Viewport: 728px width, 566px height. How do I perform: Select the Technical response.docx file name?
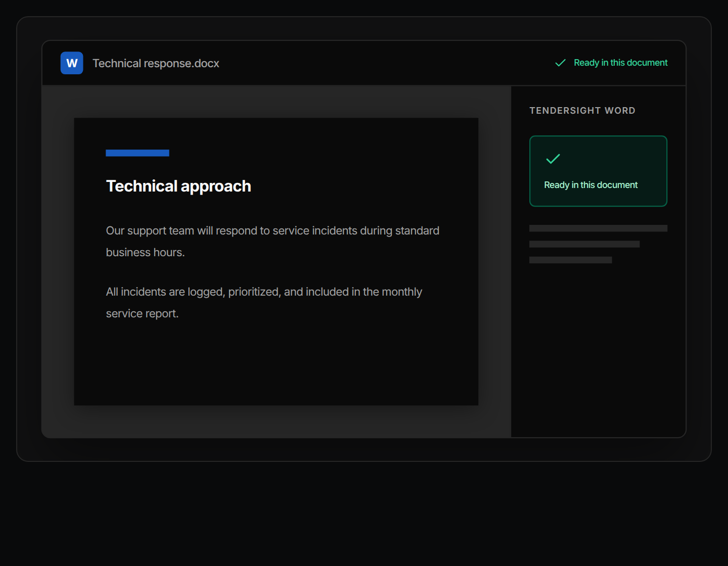[156, 63]
